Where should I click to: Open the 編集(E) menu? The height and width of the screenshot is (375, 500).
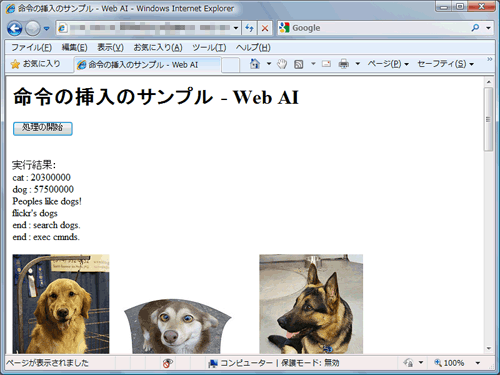[74, 47]
